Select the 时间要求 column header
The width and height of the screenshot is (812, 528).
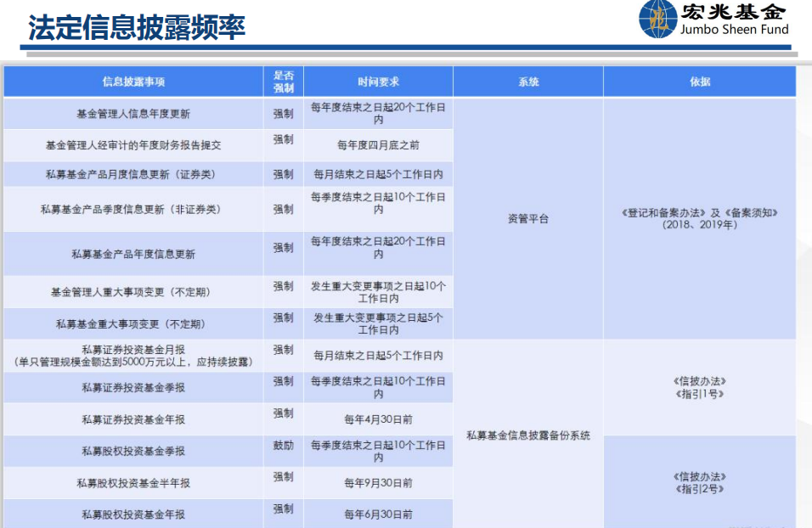(378, 82)
